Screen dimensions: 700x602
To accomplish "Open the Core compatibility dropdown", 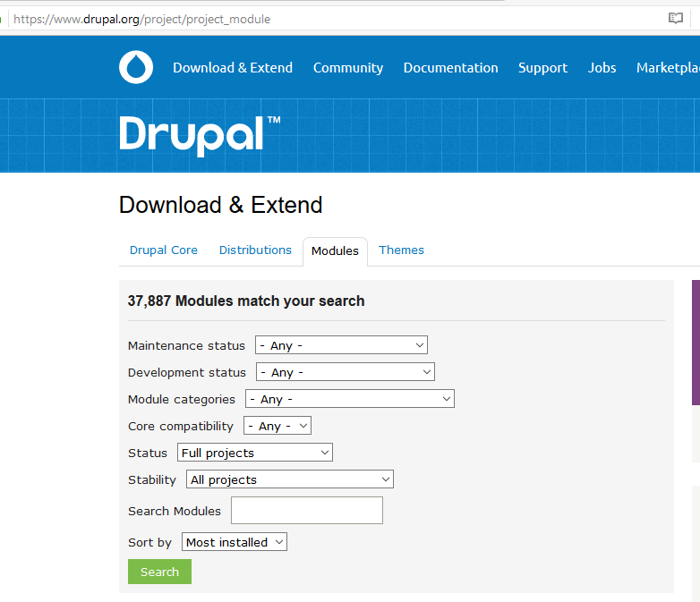I will [277, 425].
